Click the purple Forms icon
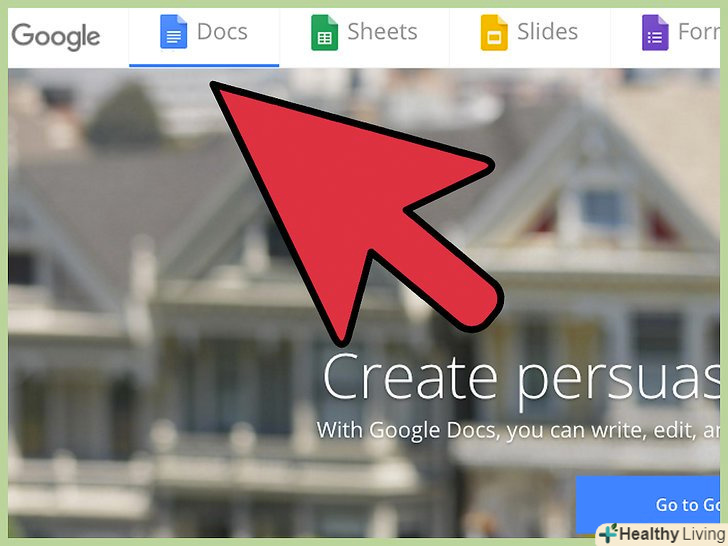 click(x=655, y=32)
